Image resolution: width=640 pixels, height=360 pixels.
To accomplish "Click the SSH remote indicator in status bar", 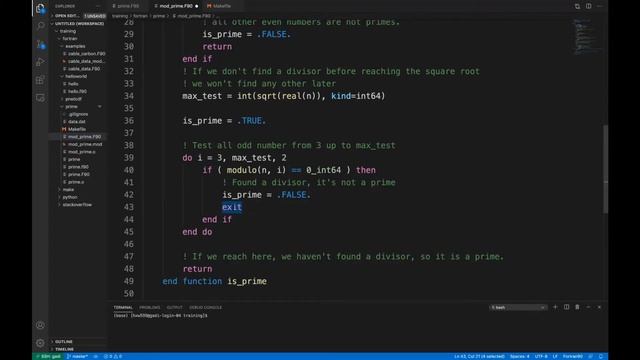I will 48,356.
